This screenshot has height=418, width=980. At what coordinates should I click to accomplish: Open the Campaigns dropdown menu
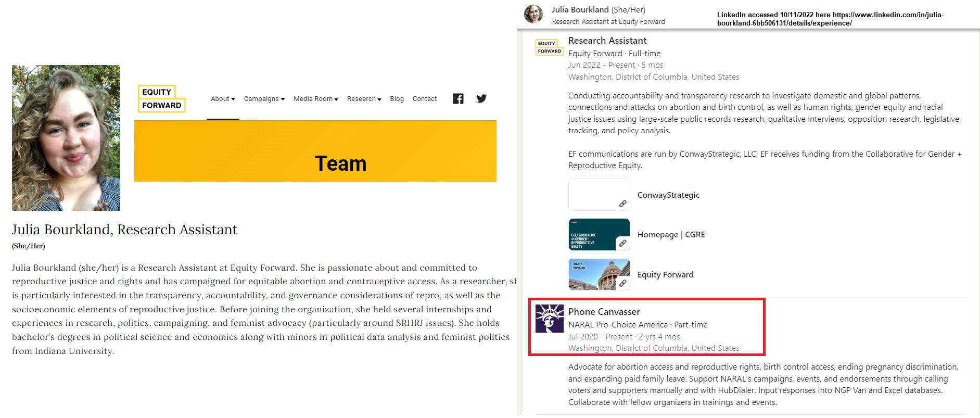pyautogui.click(x=264, y=99)
